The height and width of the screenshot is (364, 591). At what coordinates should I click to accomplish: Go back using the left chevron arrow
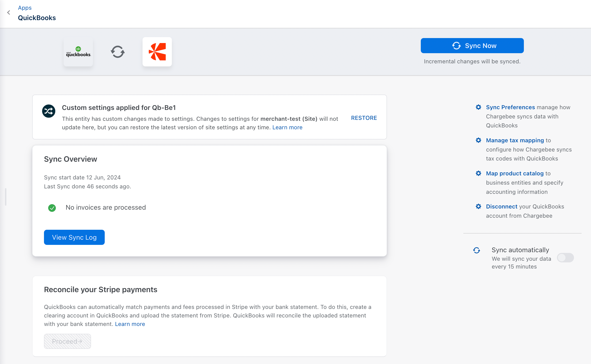pyautogui.click(x=9, y=13)
